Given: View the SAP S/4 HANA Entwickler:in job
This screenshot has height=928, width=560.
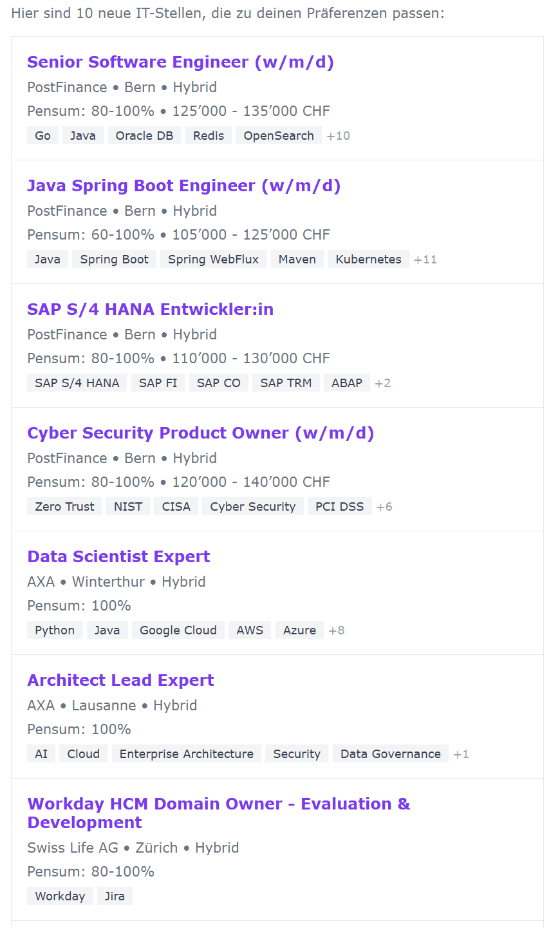Looking at the screenshot, I should point(150,309).
